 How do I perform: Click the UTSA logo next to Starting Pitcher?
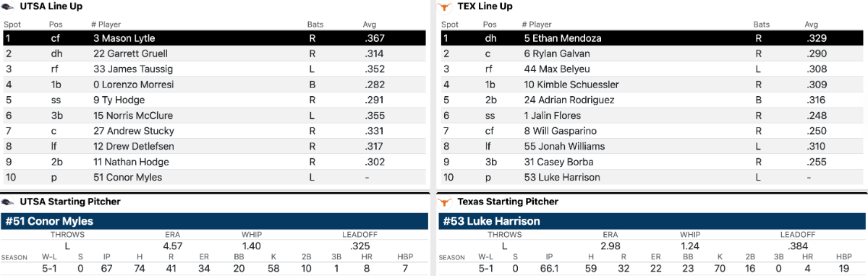point(8,202)
